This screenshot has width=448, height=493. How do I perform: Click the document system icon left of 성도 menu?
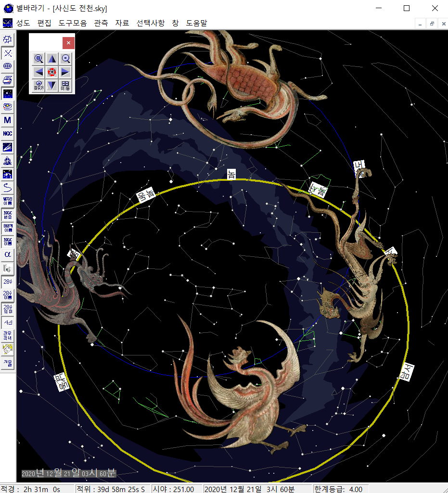pos(8,23)
